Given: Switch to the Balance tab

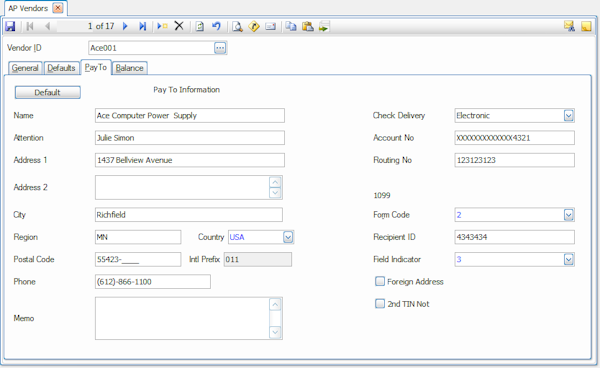Looking at the screenshot, I should coord(129,68).
